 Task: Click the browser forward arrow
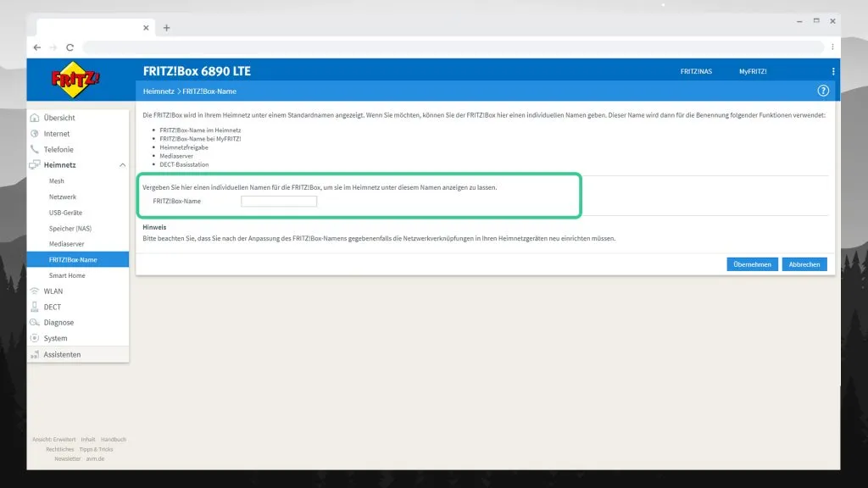[53, 47]
